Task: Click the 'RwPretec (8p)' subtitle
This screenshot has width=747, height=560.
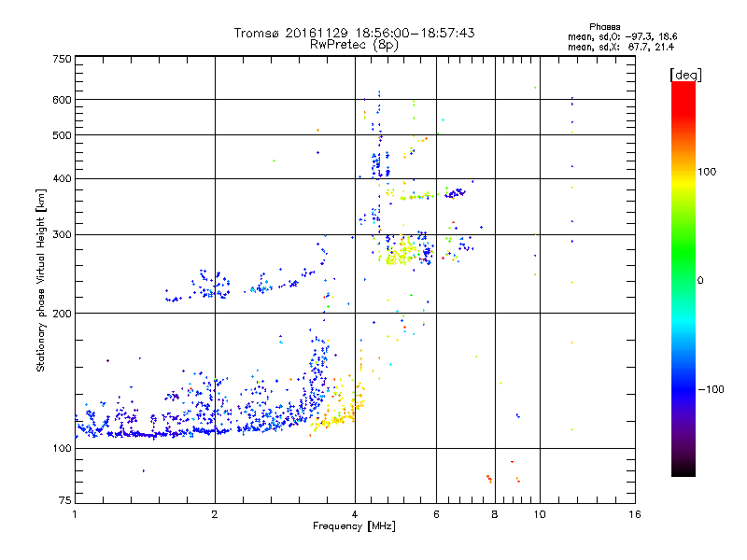Action: 354,45
